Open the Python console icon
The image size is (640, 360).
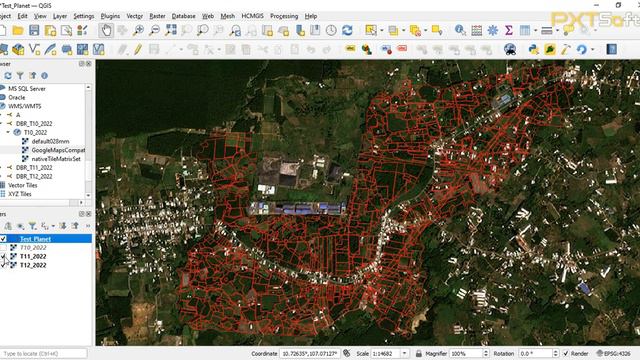(533, 49)
